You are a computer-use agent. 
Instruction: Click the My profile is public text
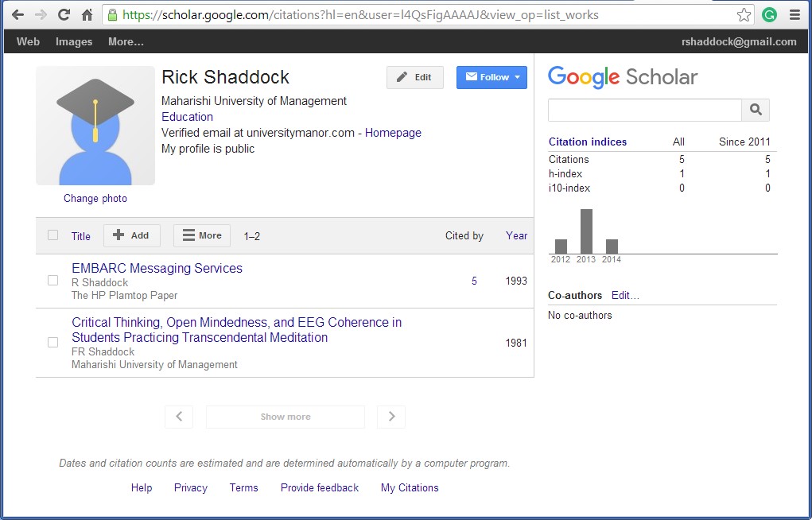(x=208, y=149)
